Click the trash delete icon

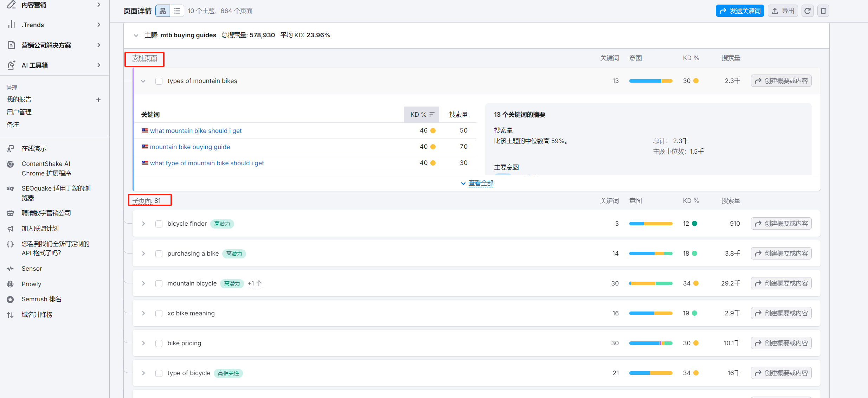click(823, 11)
